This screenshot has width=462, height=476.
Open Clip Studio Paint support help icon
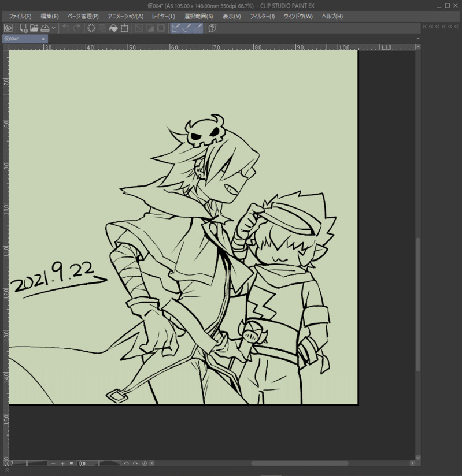pyautogui.click(x=212, y=28)
